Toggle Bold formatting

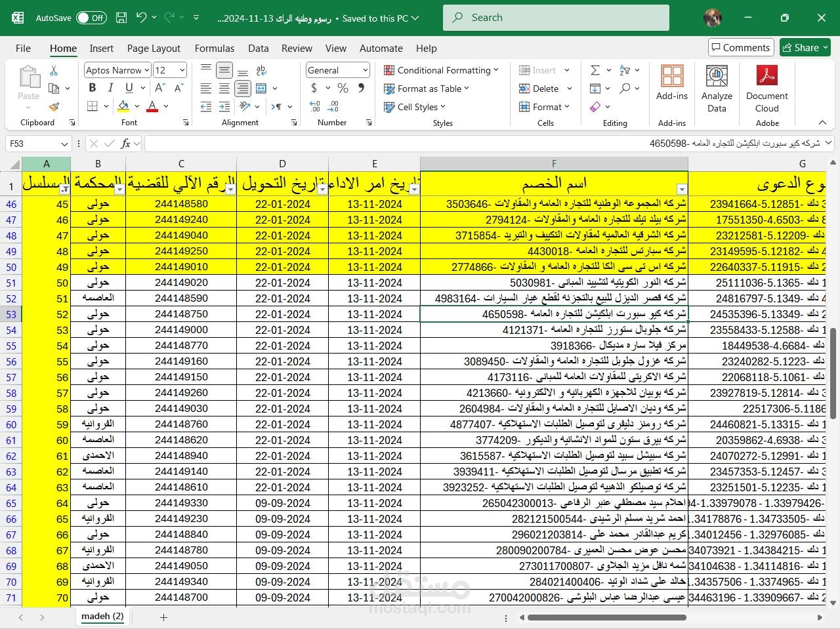[93, 88]
